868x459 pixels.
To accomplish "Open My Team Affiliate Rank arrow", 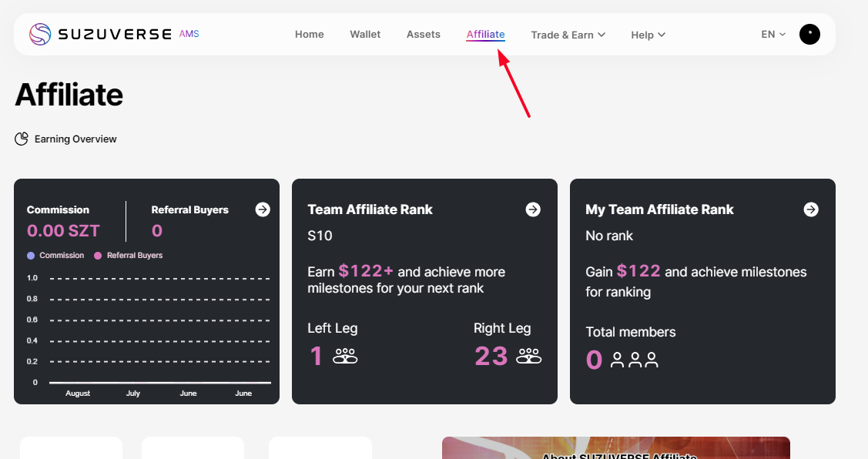I will coord(811,209).
